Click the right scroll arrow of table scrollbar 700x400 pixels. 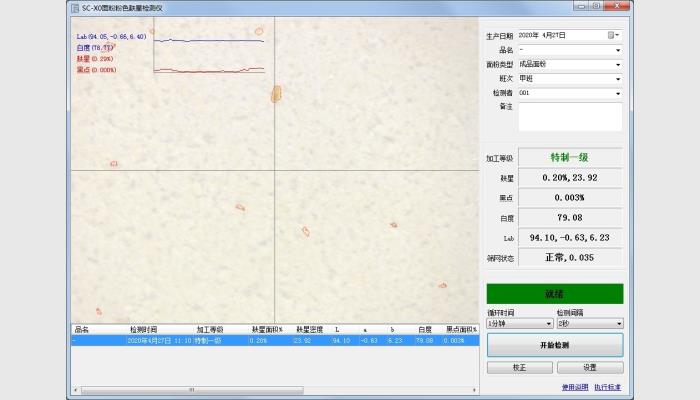(475, 390)
